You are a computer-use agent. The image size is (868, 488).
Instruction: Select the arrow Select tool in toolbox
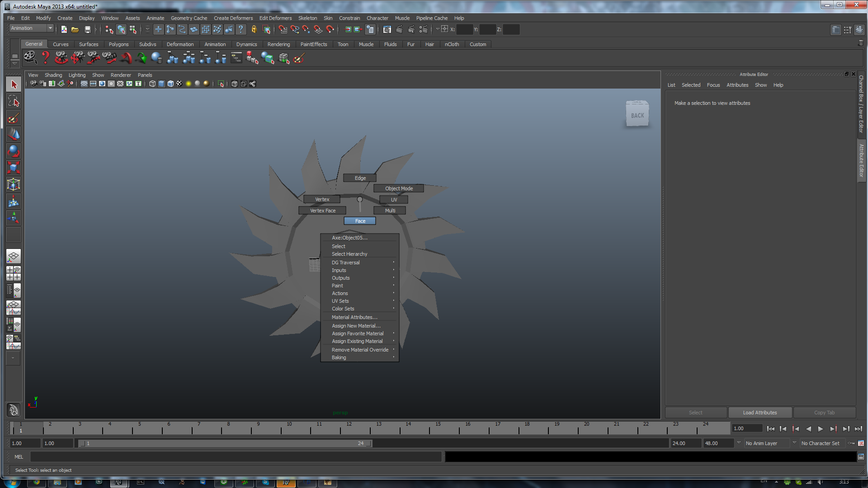point(14,84)
